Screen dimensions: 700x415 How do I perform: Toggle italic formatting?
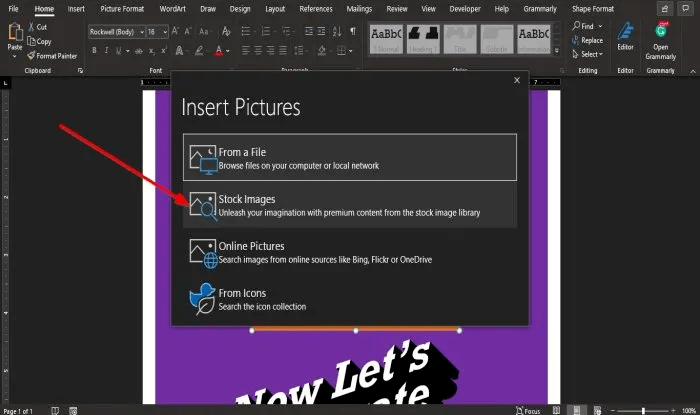pyautogui.click(x=106, y=51)
